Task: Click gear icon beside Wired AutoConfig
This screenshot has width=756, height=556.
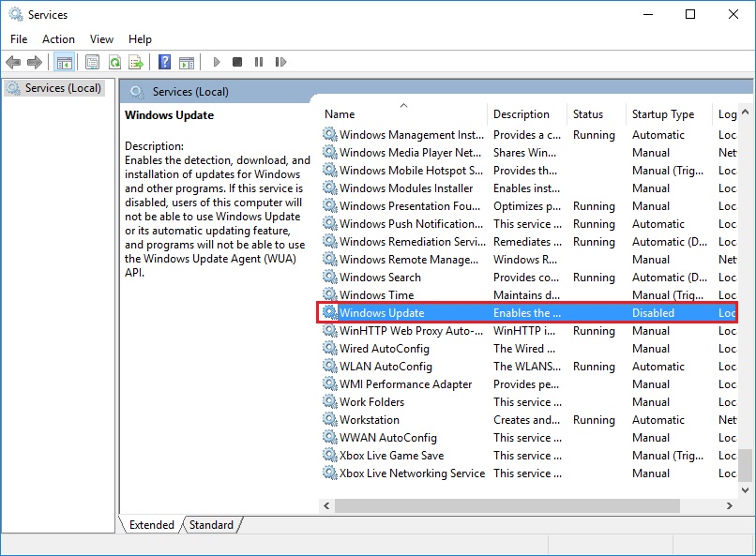Action: [330, 348]
